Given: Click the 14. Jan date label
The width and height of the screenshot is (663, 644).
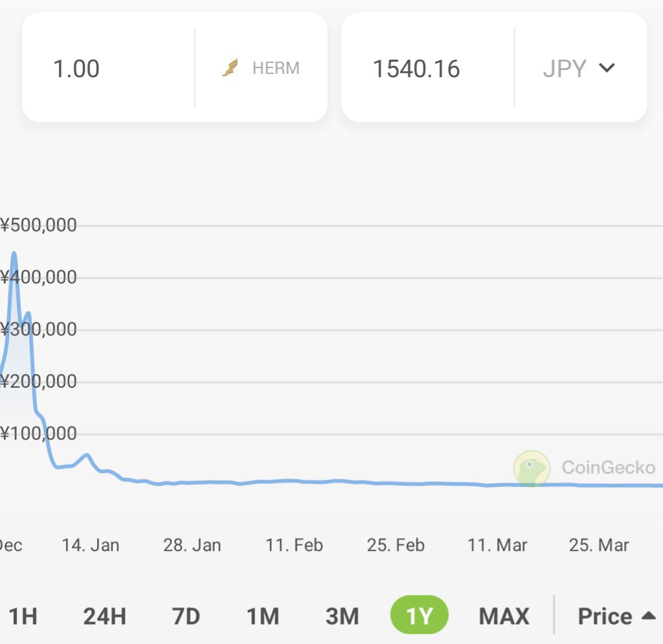Looking at the screenshot, I should click(x=90, y=545).
